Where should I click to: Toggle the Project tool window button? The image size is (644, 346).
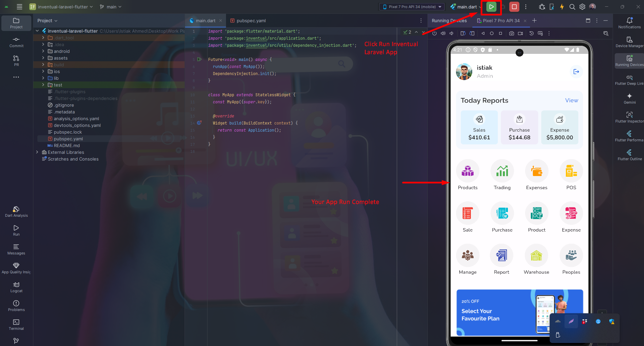(x=16, y=23)
